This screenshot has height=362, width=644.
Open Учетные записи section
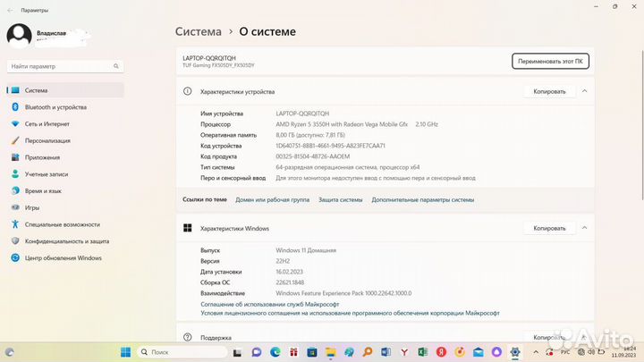pos(48,173)
